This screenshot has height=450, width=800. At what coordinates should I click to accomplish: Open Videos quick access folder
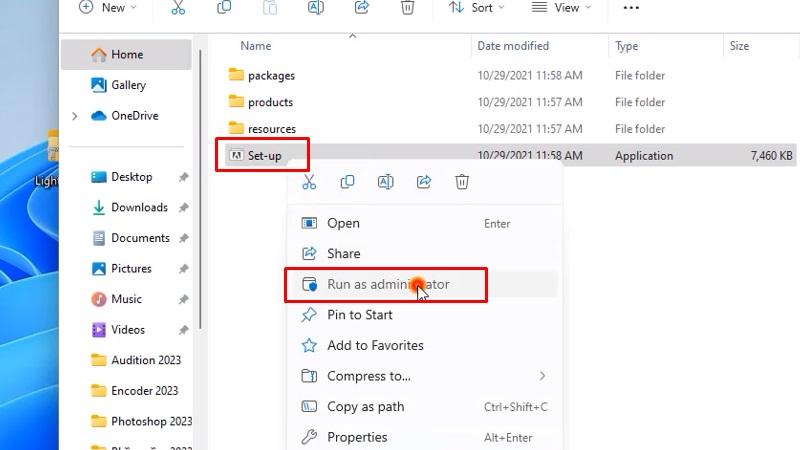coord(128,330)
